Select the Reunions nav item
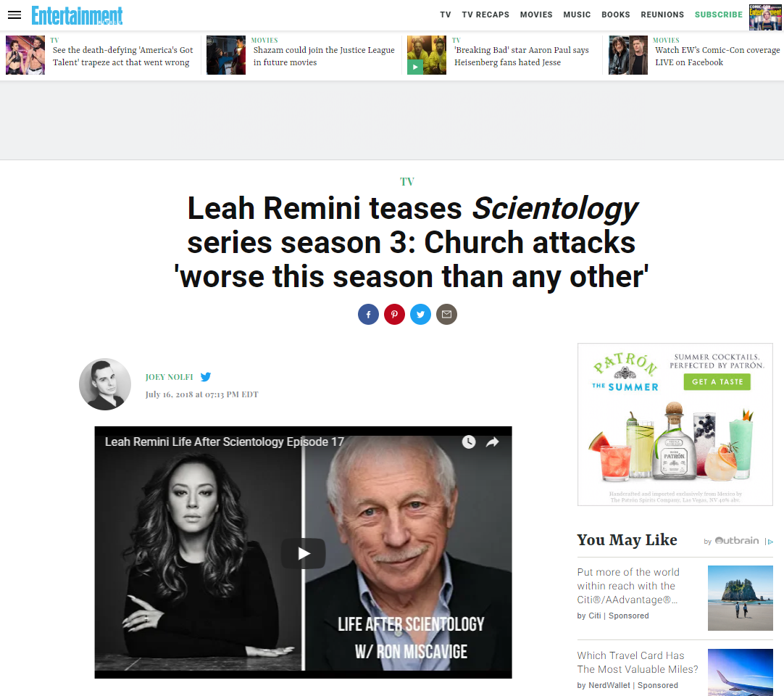This screenshot has height=696, width=784. (662, 14)
